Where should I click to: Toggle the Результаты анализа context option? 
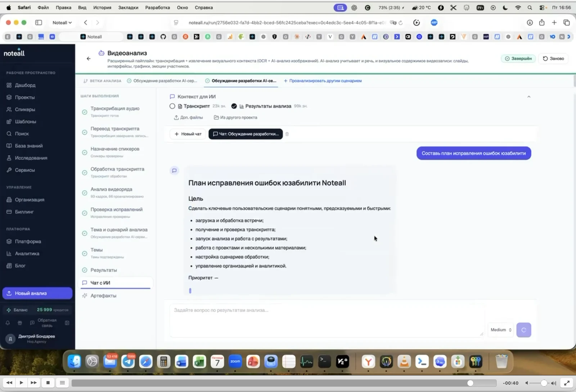click(234, 106)
